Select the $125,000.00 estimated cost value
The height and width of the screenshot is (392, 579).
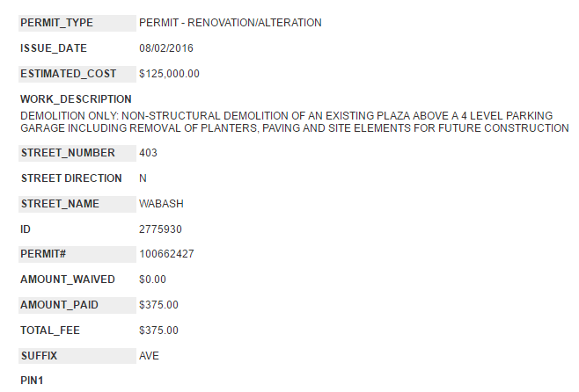169,74
